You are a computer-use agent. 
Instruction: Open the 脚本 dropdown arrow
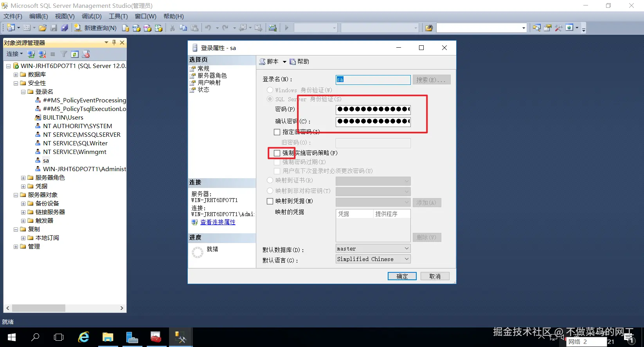click(284, 62)
